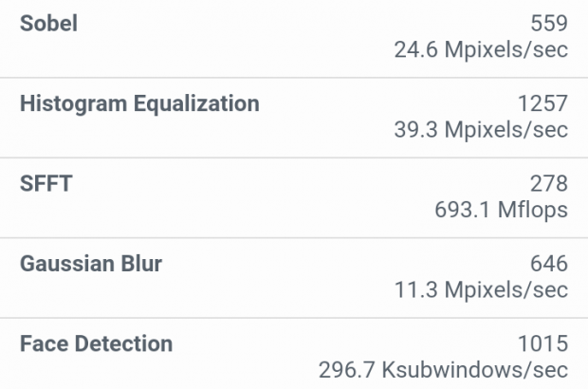This screenshot has width=588, height=389.
Task: Select the 11.3 Mpixels/sec rate
Action: (x=481, y=289)
